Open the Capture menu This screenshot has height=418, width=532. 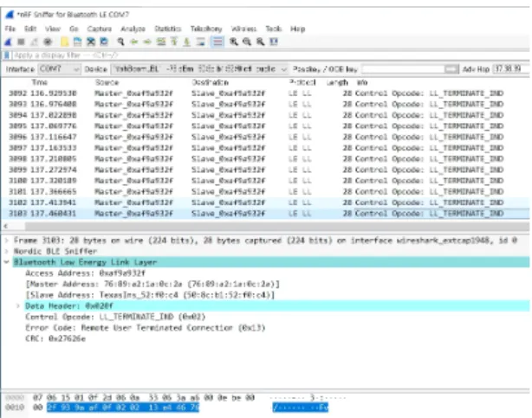(99, 29)
